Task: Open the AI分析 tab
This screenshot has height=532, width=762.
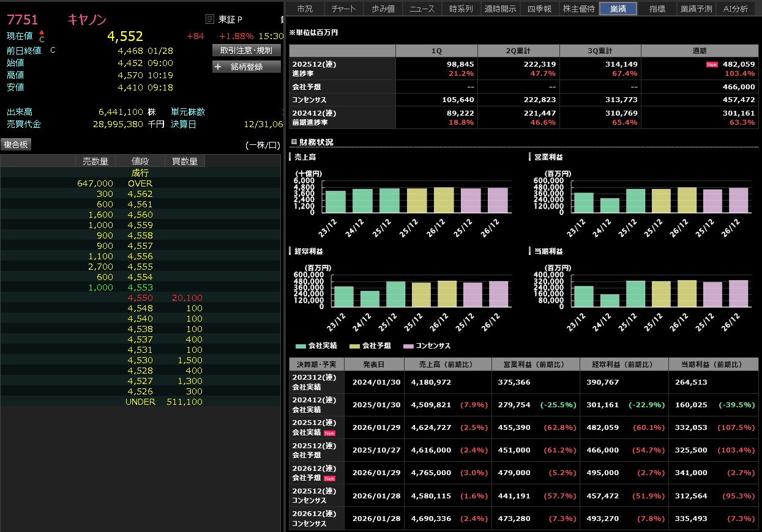Action: (735, 9)
